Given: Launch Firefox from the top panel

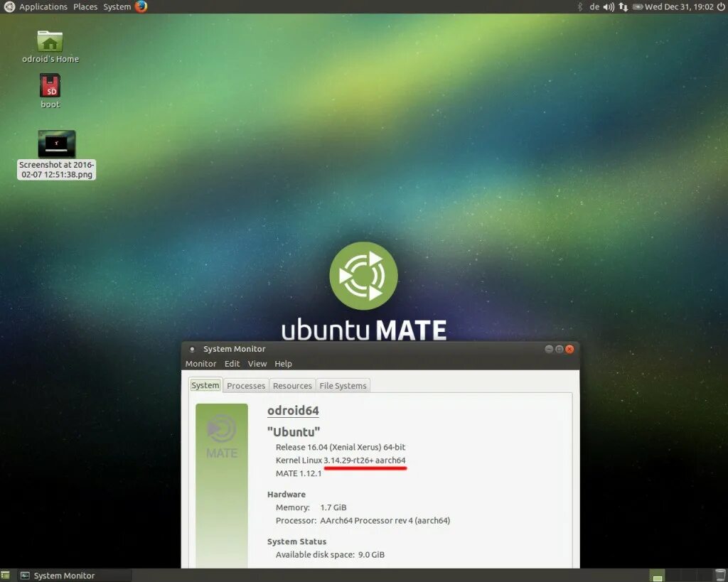Looking at the screenshot, I should [x=141, y=6].
